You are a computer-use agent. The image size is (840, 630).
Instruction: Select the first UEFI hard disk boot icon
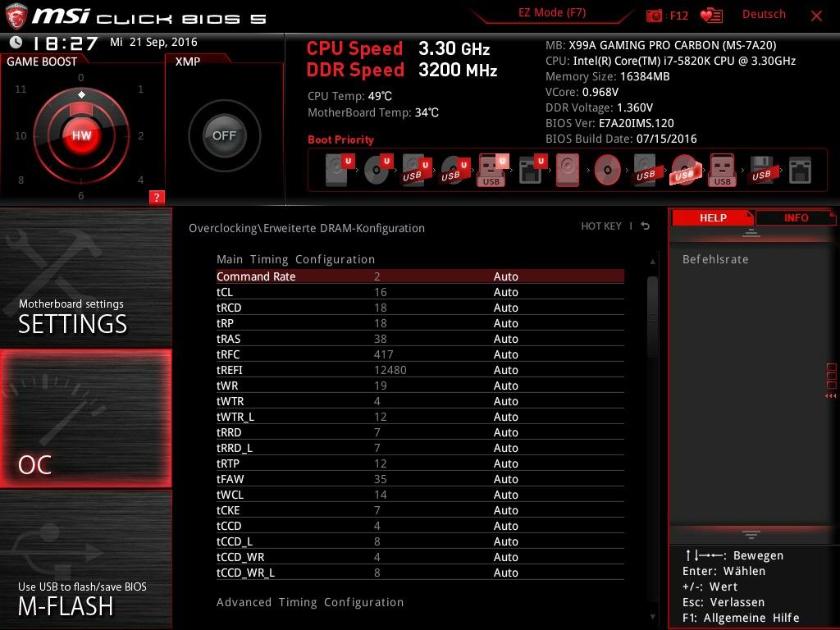click(340, 170)
